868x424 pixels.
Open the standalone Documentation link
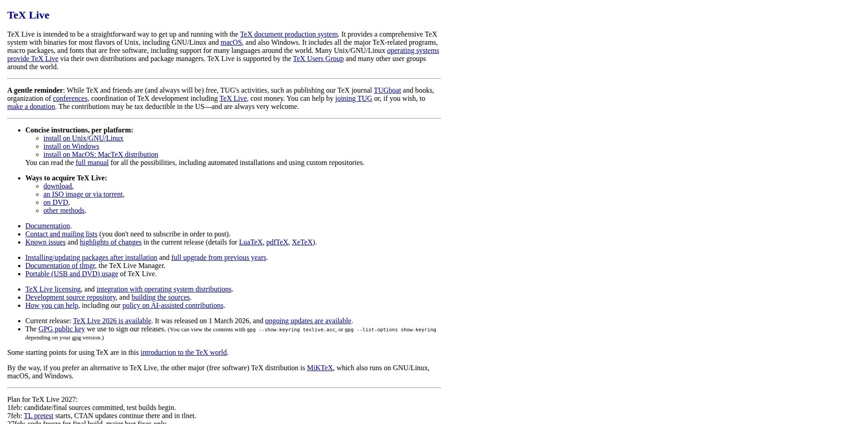[47, 226]
